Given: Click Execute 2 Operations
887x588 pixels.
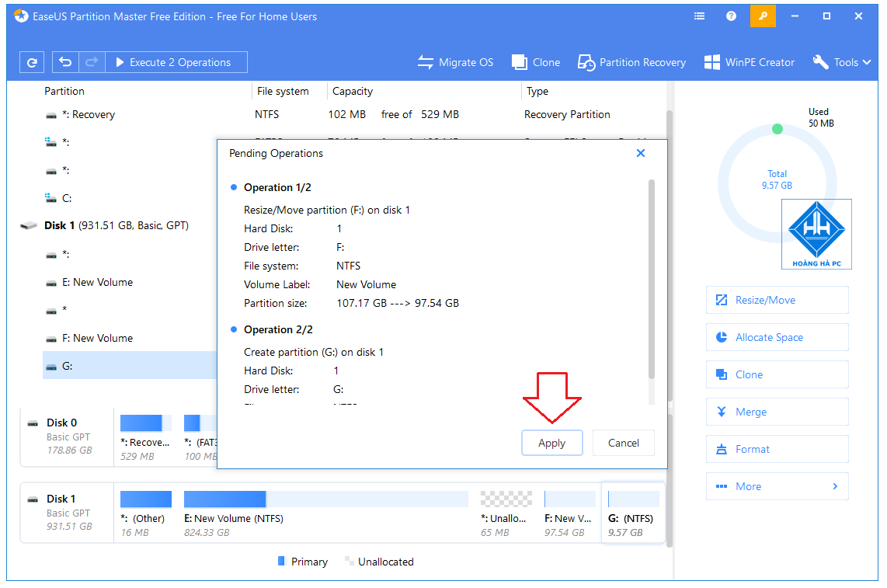Looking at the screenshot, I should pos(176,61).
